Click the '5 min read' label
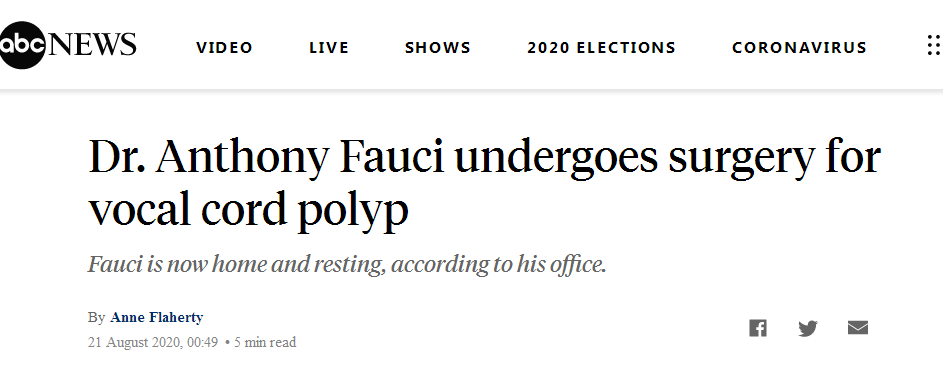This screenshot has width=943, height=372. click(x=265, y=343)
